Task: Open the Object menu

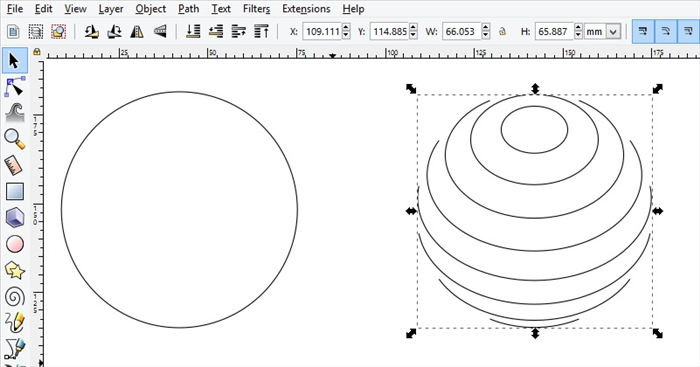Action: tap(150, 9)
